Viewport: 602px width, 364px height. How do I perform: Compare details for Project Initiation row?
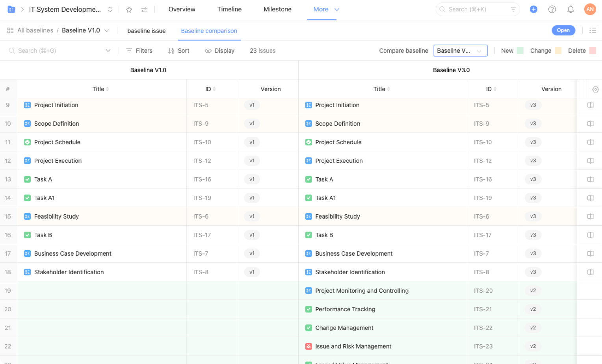[x=590, y=105]
